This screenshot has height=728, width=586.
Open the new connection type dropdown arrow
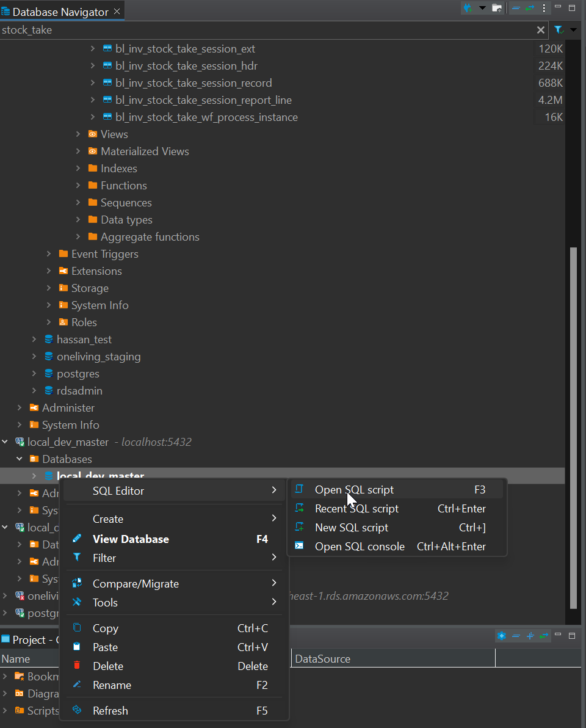click(482, 8)
